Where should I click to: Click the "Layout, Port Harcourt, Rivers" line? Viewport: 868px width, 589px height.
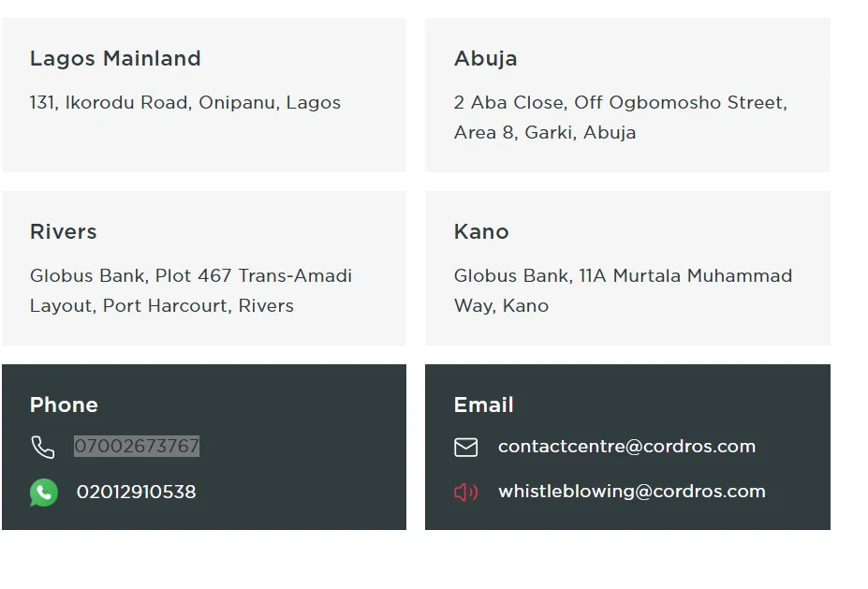pos(161,306)
